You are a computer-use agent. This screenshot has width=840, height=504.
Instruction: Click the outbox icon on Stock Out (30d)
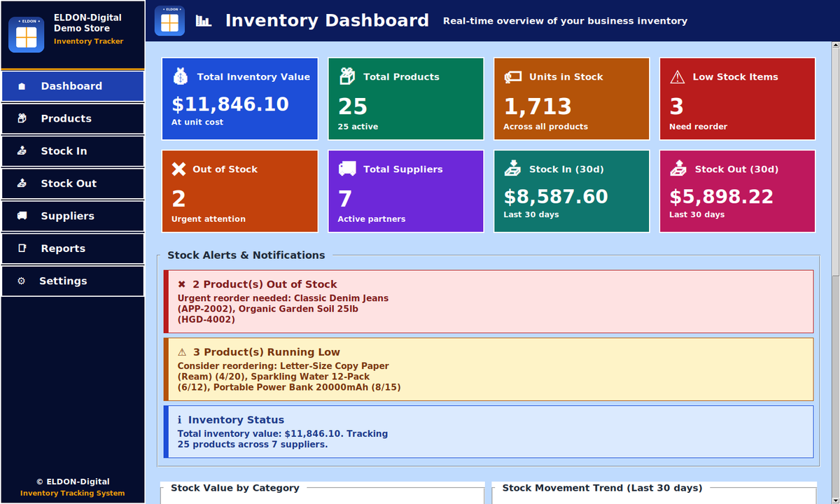pos(678,169)
